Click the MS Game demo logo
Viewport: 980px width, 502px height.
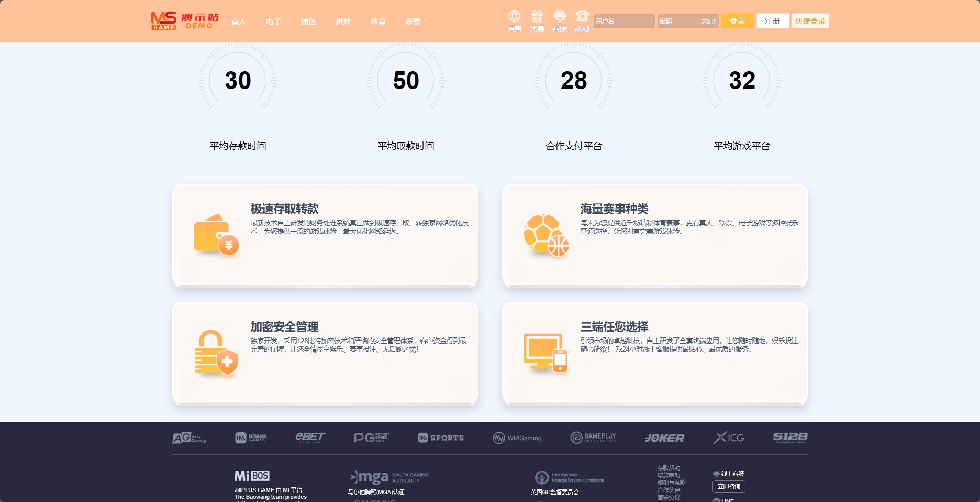(x=184, y=21)
